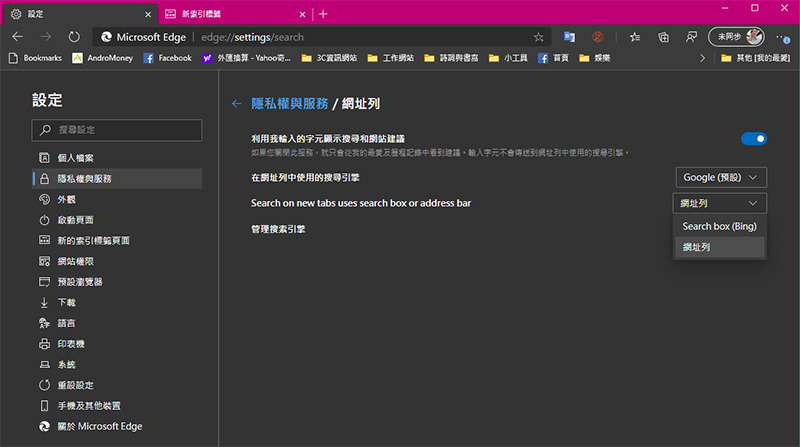Open the Facebook bookmark in the bookmarks bar
The width and height of the screenshot is (800, 447).
[168, 58]
